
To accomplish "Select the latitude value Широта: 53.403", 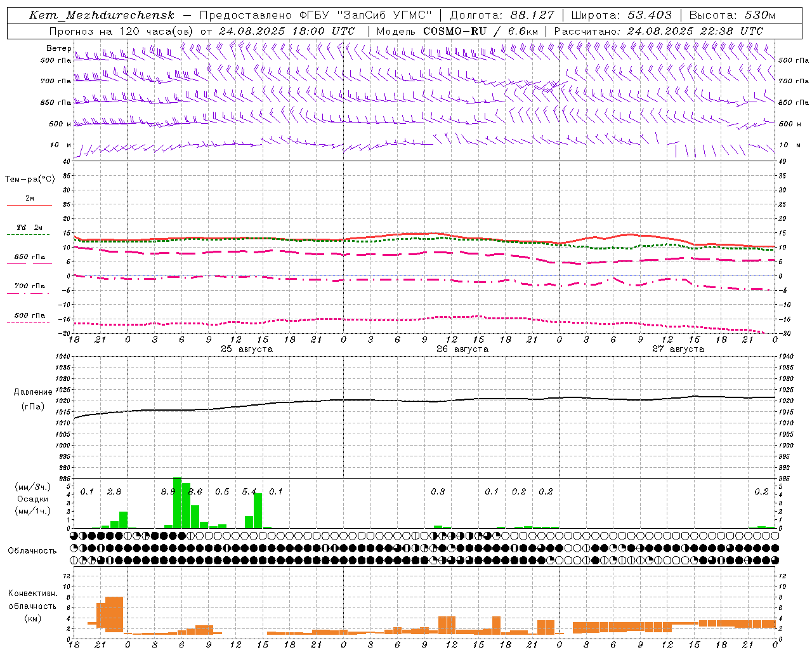I will click(x=621, y=15).
